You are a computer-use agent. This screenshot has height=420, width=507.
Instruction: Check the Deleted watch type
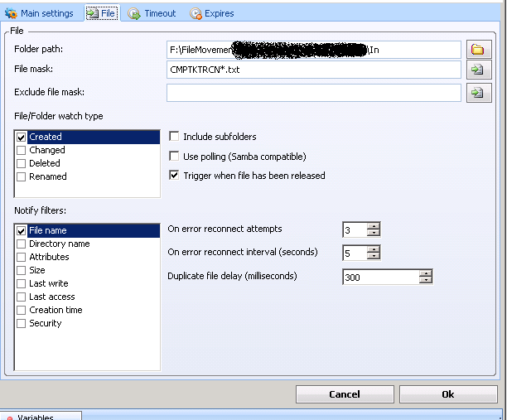tap(22, 164)
